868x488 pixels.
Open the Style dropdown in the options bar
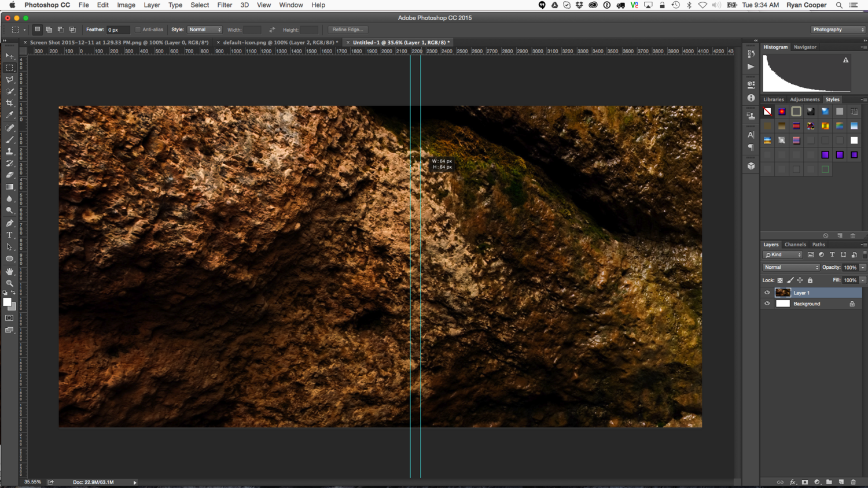204,29
